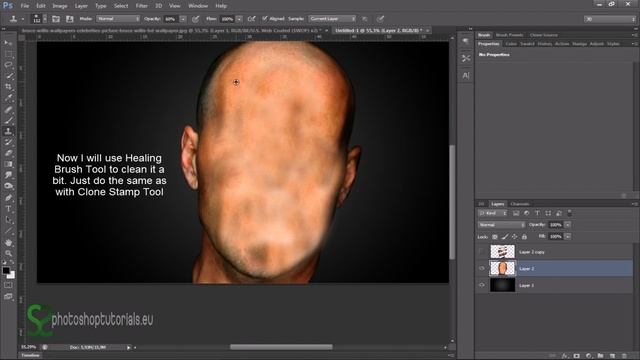This screenshot has height=360, width=640.
Task: Hide Layer 2 visibility eye
Action: [x=482, y=269]
